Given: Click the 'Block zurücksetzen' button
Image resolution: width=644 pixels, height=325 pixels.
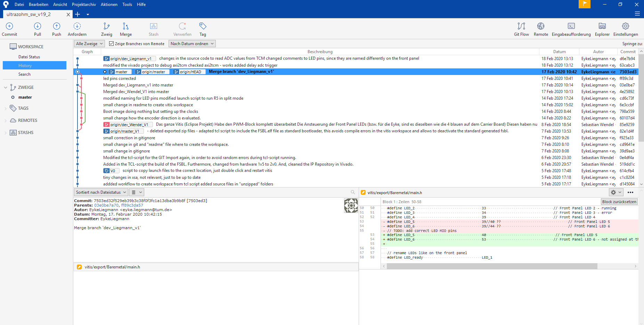Looking at the screenshot, I should 619,201.
